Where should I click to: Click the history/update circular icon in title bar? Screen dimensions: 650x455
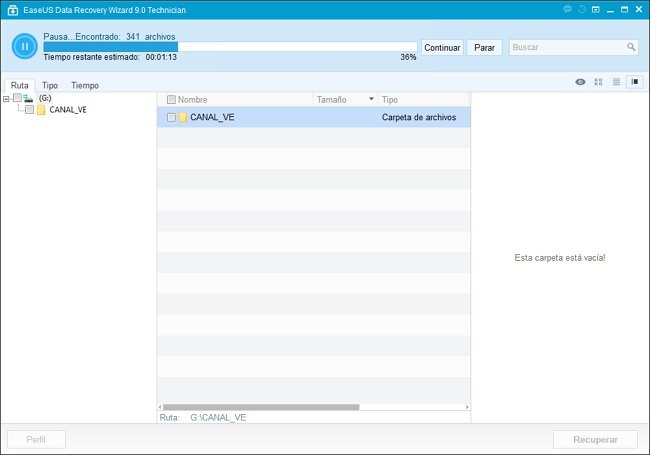click(x=582, y=9)
